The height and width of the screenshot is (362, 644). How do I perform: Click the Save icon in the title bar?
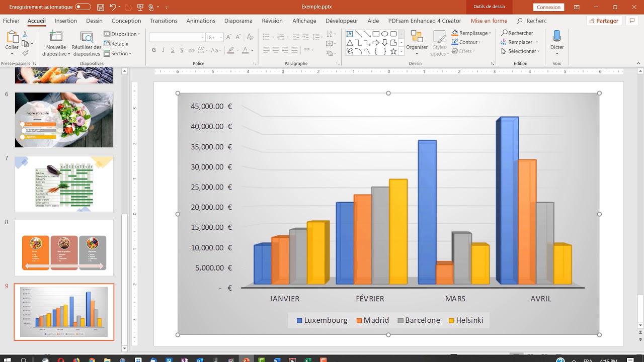pos(101,8)
